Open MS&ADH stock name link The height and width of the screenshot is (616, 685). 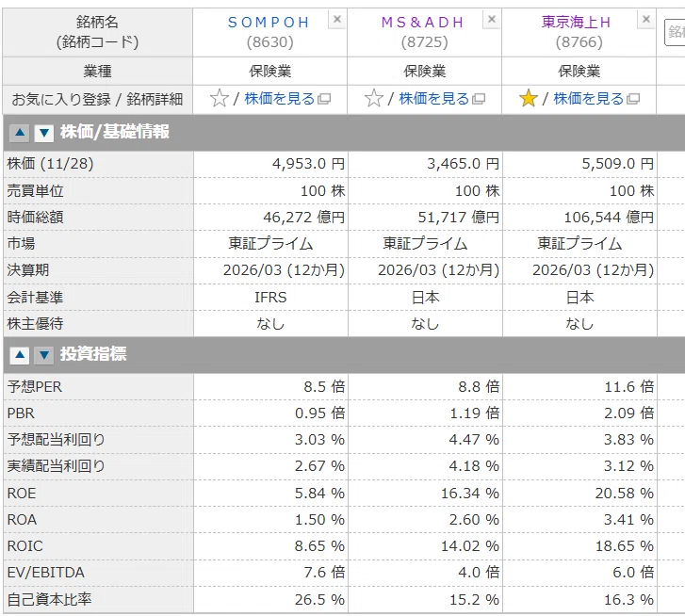tap(422, 23)
